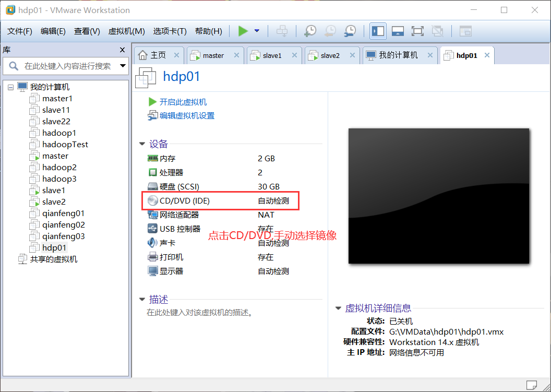The image size is (551, 392).
Task: Collapse the 虚拟机详细信息 section
Action: coord(338,308)
